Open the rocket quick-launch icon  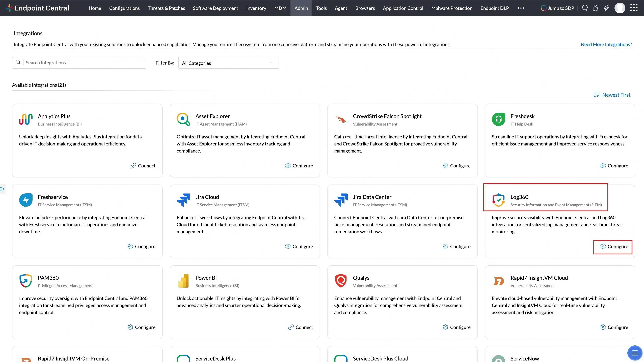[596, 8]
